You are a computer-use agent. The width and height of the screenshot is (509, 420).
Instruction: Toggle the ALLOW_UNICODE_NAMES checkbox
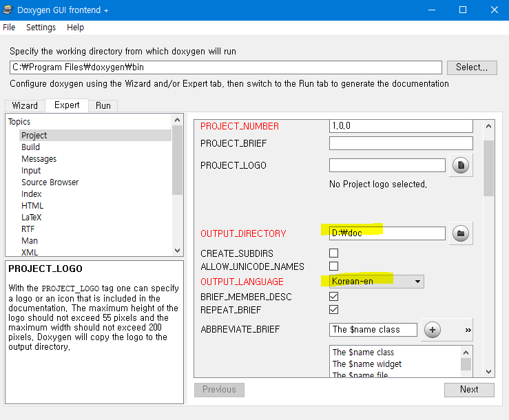tap(333, 266)
